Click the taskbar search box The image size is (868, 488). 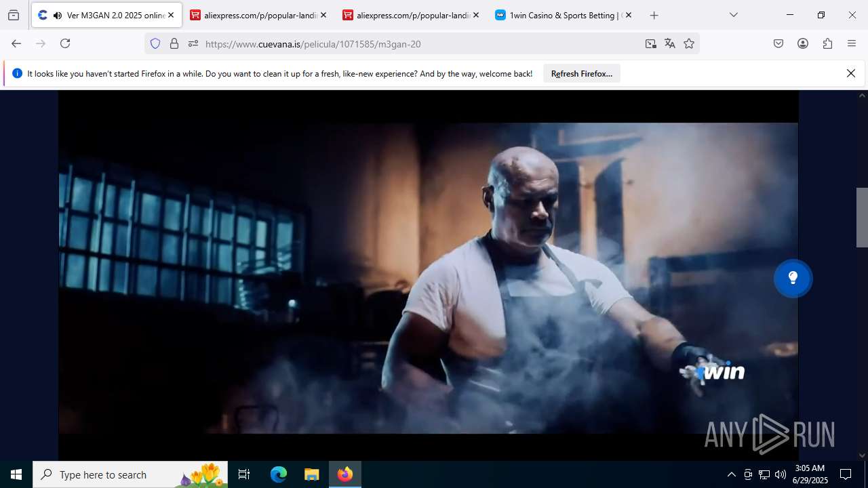[130, 474]
